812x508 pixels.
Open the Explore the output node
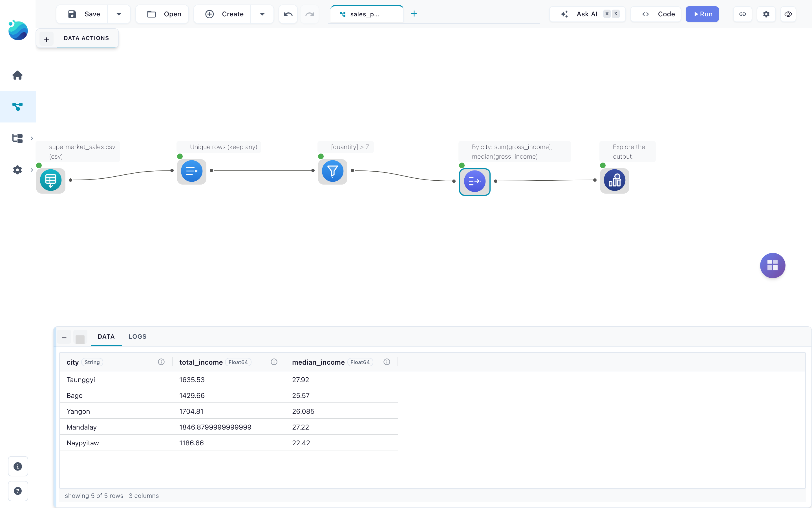point(614,180)
